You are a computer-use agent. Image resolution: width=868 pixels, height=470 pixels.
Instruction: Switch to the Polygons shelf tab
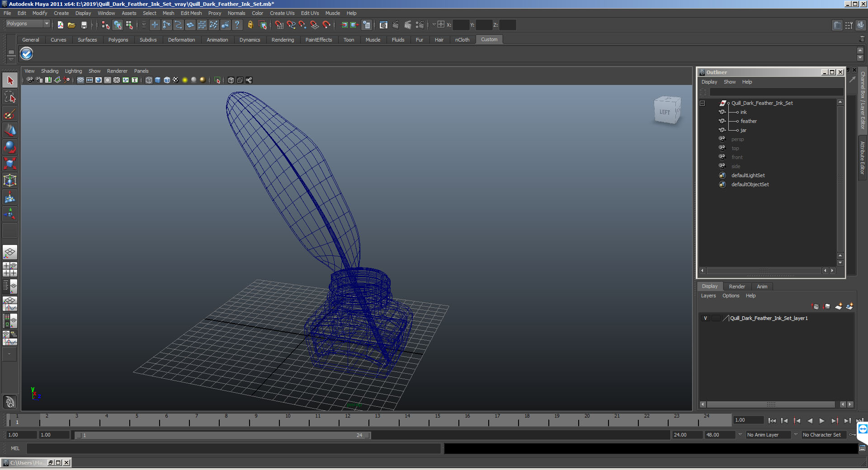(118, 40)
